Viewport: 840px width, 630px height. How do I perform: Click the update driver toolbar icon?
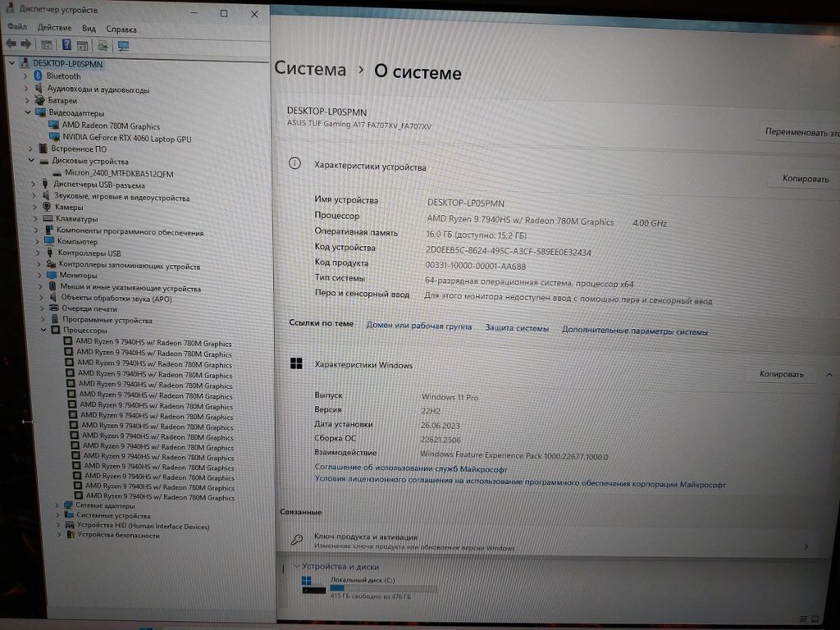(x=104, y=45)
